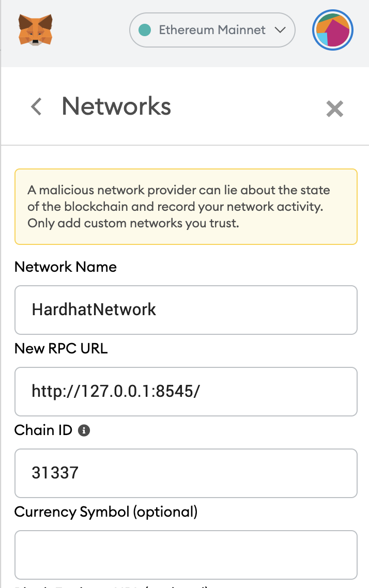Click the green network status dot
Image resolution: width=369 pixels, height=588 pixels.
click(x=145, y=30)
